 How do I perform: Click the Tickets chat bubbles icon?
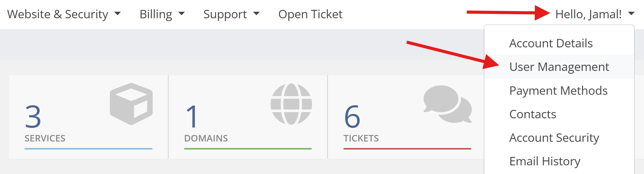[447, 104]
